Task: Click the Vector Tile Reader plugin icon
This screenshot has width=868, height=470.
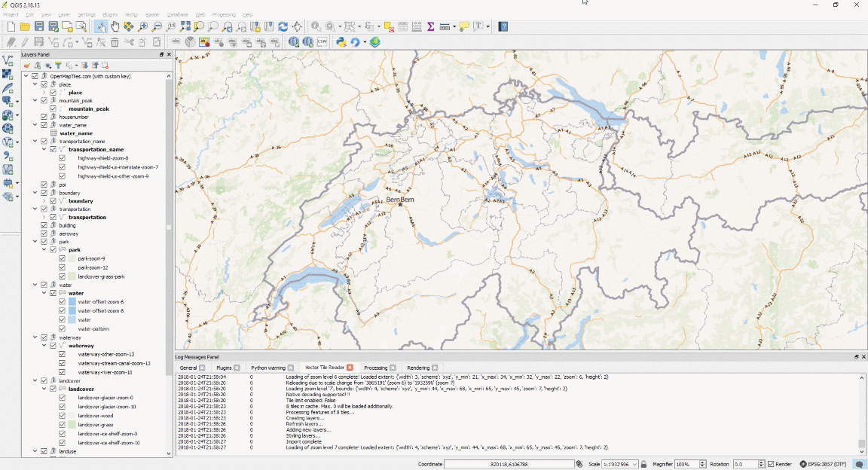Action: (x=374, y=42)
